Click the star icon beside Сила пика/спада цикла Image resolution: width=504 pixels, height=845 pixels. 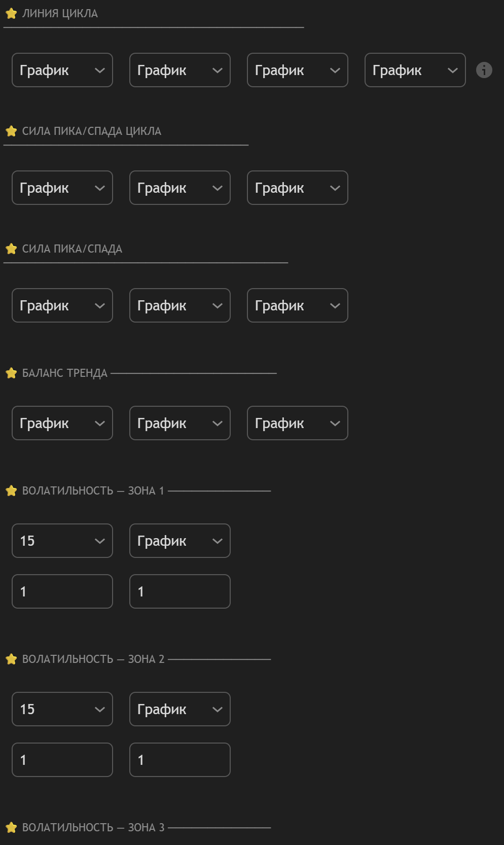click(x=11, y=131)
